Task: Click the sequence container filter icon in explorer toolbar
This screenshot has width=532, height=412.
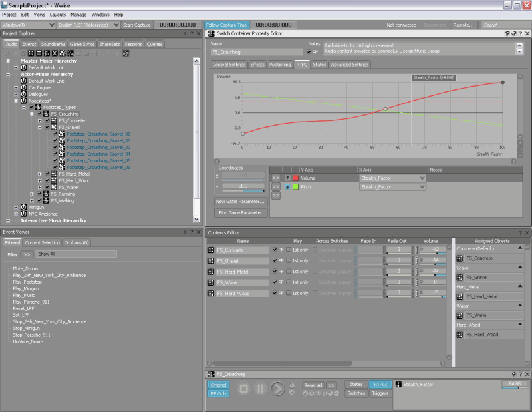Action: click(39, 53)
